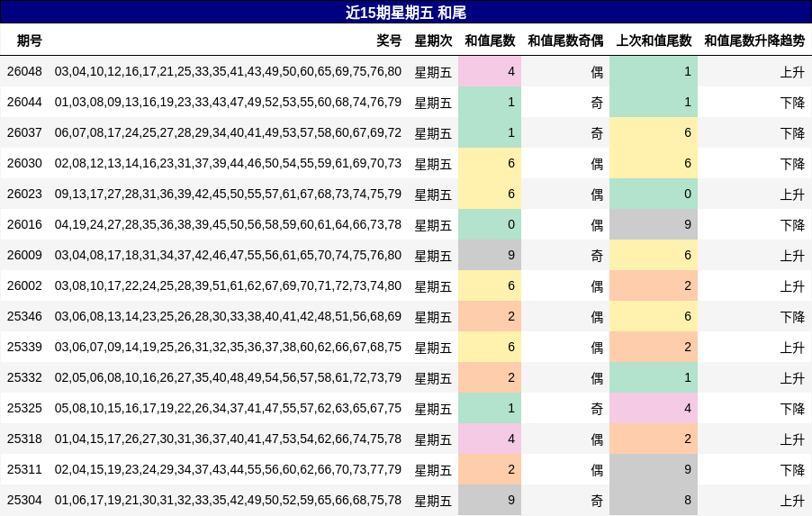Image resolution: width=812 pixels, height=516 pixels.
Task: Click the 上次和值尾数 column header
Action: pos(654,41)
